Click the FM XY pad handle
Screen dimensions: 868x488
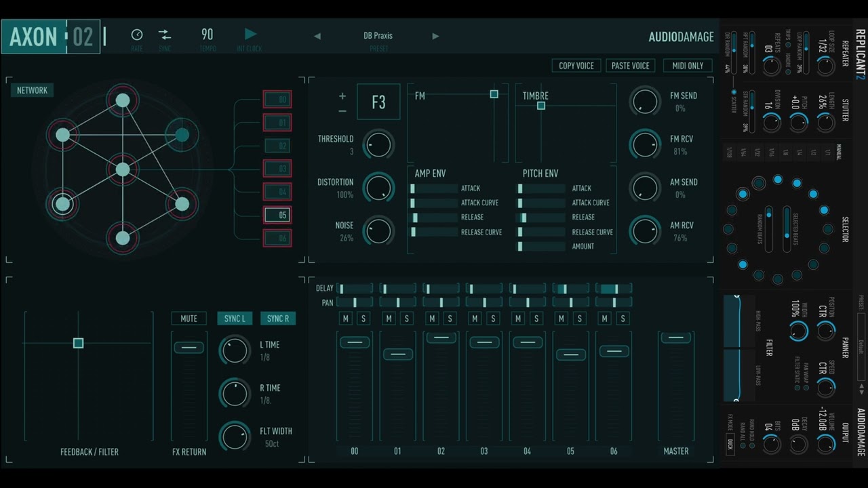click(494, 94)
